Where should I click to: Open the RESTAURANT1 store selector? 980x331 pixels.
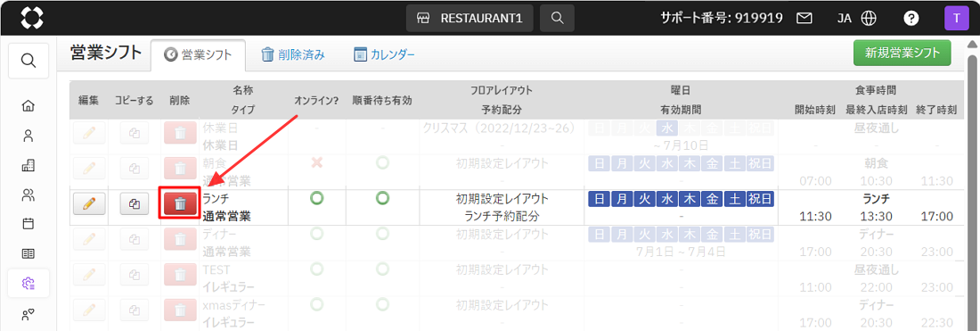470,18
